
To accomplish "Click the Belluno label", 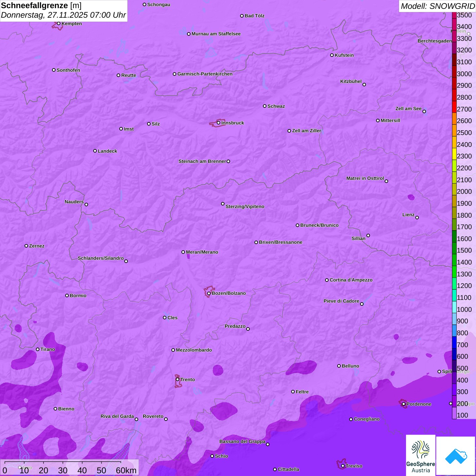I will click(x=350, y=366).
